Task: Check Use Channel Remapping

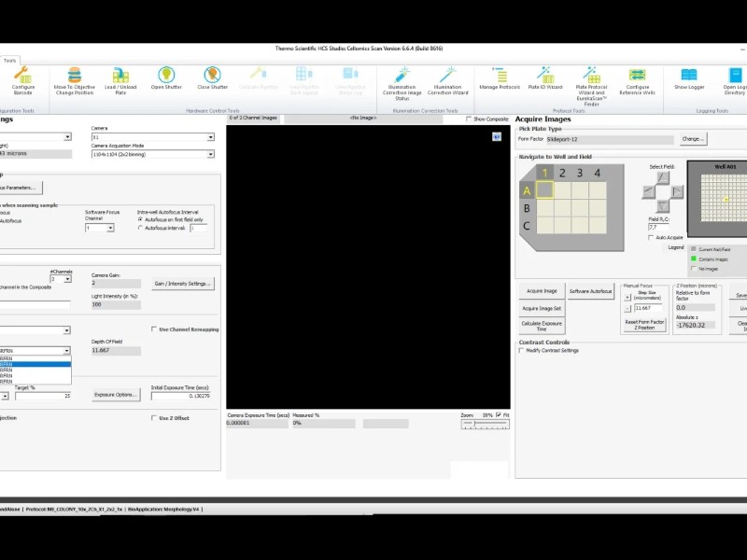Action: point(154,329)
